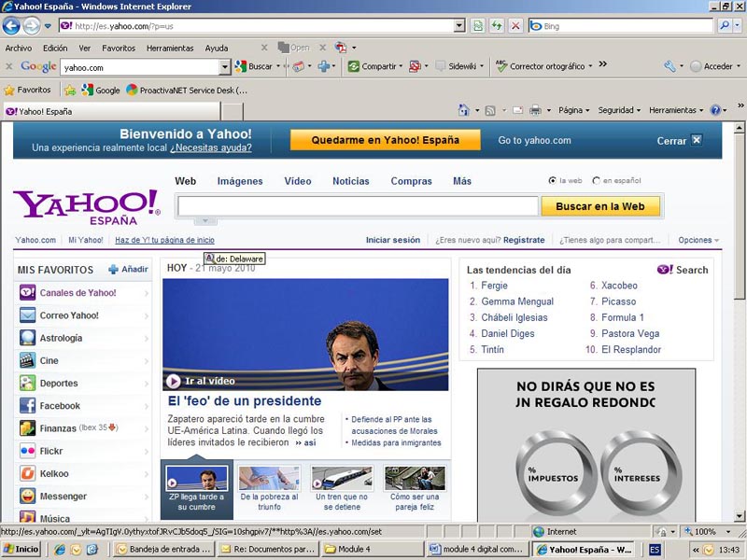Click the RSS feeds icon
Screen dimensions: 747x560
click(x=489, y=110)
